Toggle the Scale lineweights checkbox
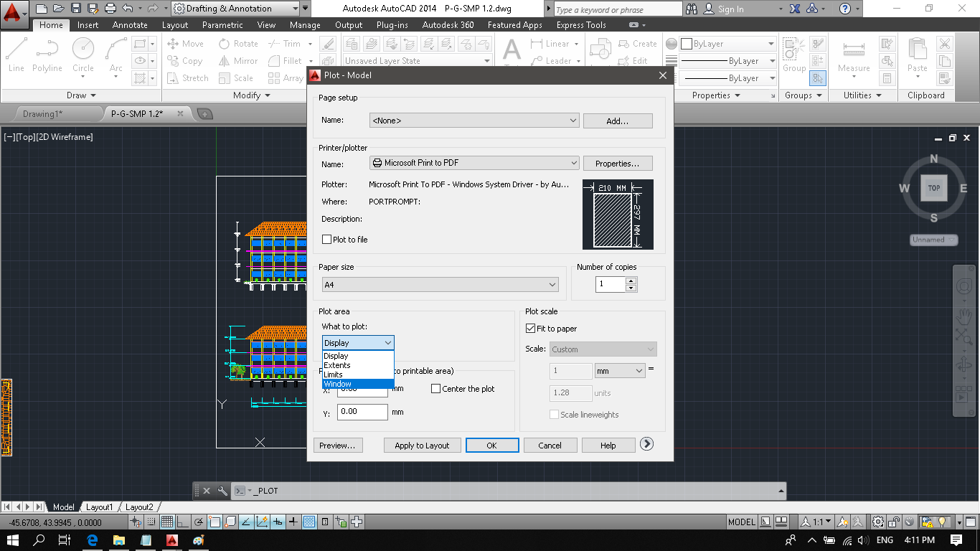 (554, 415)
